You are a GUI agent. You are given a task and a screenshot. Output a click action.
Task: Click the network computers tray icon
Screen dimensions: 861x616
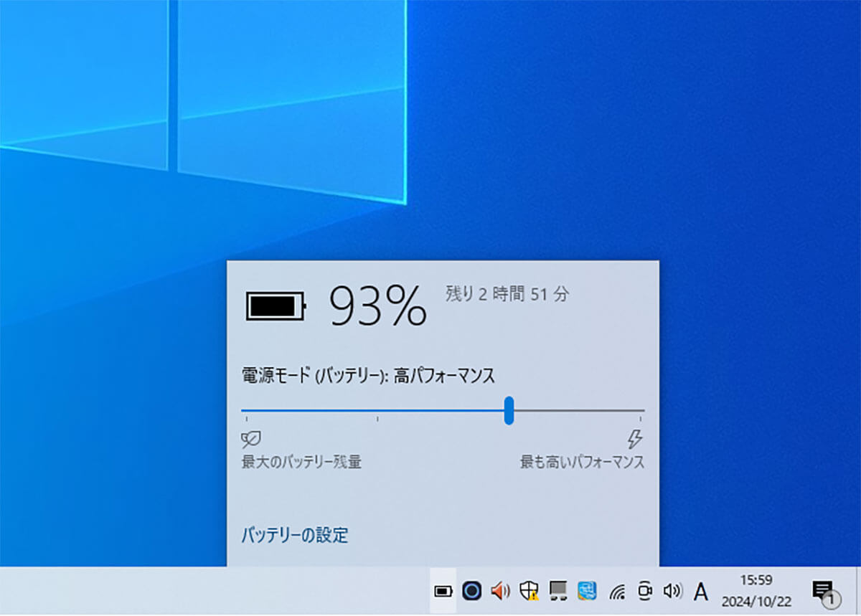(x=557, y=591)
